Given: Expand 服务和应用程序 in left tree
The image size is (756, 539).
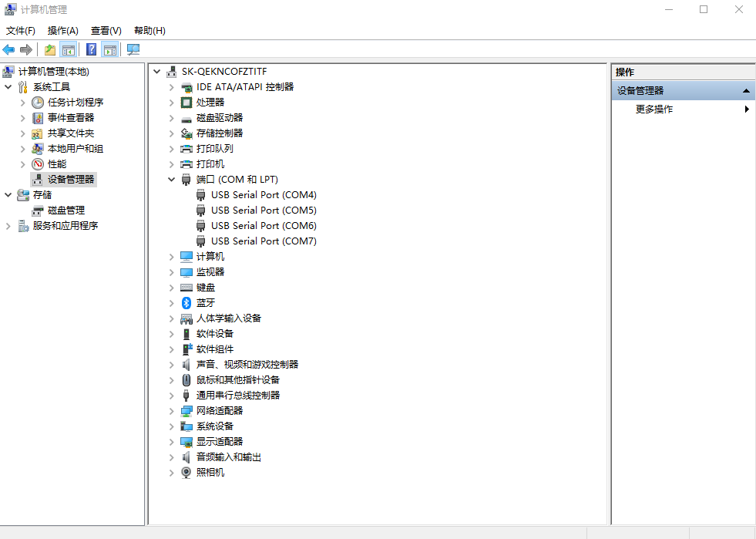Looking at the screenshot, I should (x=8, y=226).
